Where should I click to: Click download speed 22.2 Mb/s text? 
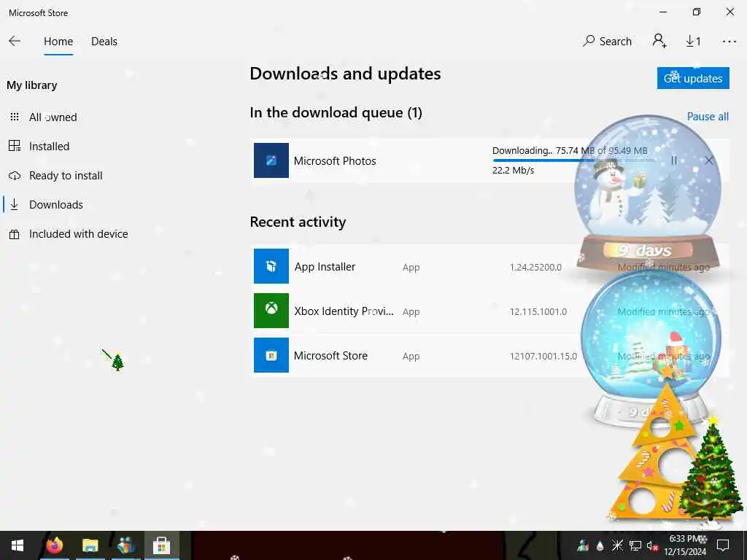513,171
